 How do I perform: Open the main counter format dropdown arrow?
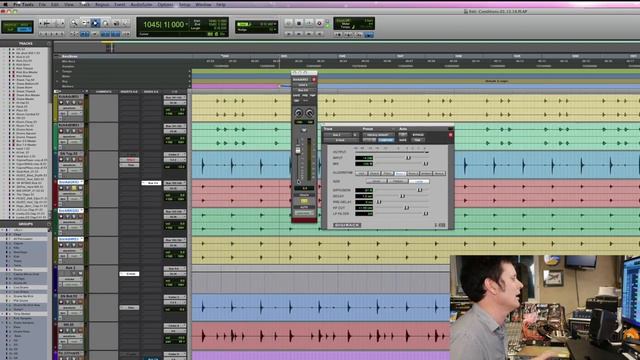click(x=187, y=24)
